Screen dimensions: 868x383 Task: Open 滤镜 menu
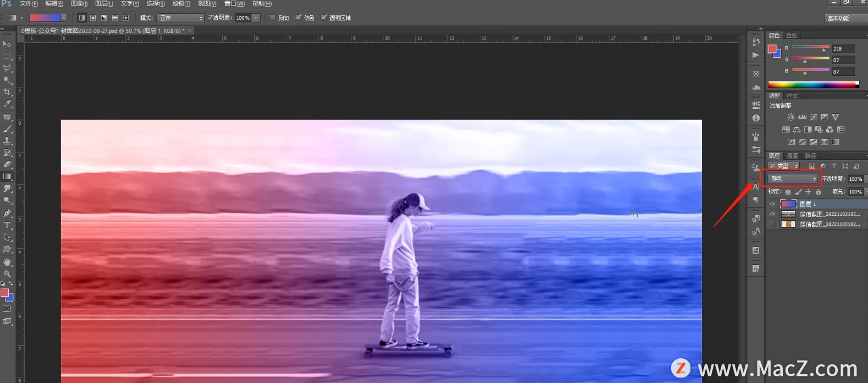coord(181,4)
